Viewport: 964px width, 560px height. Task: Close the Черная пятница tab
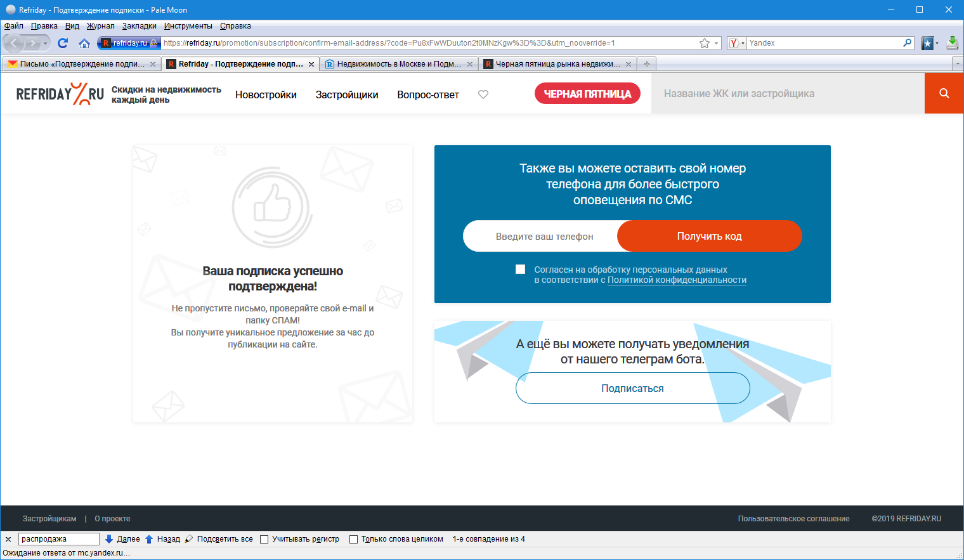pos(629,64)
